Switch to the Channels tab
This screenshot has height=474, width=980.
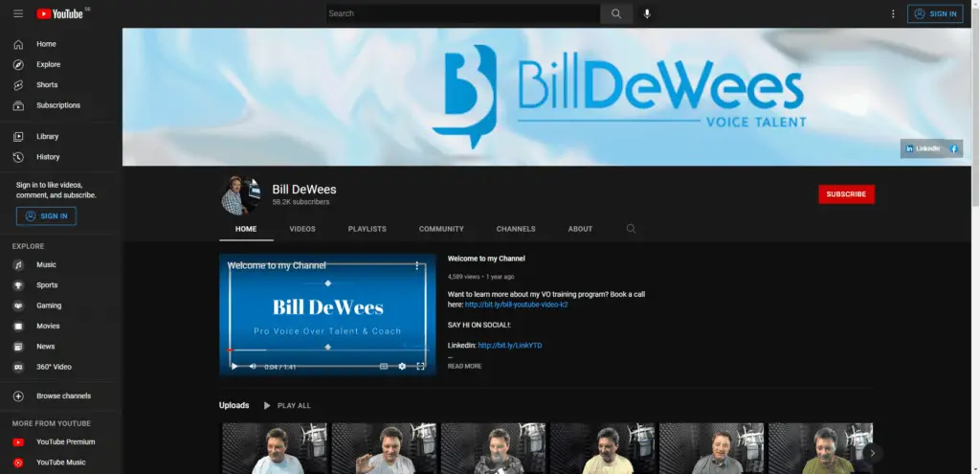point(516,229)
